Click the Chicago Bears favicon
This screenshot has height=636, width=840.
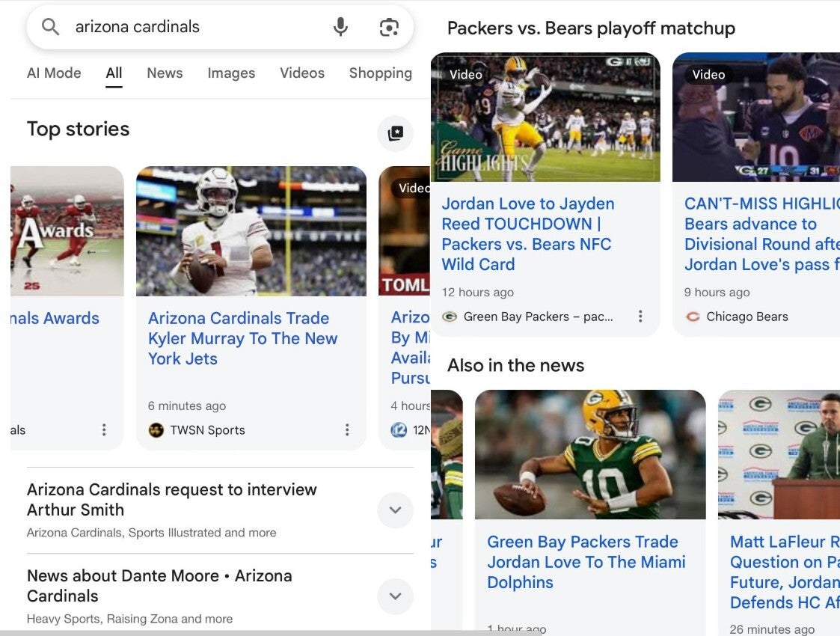click(692, 317)
